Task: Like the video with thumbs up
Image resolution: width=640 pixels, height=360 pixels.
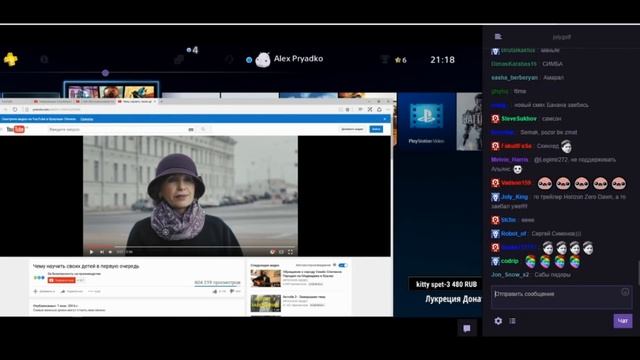Action: tap(215, 291)
